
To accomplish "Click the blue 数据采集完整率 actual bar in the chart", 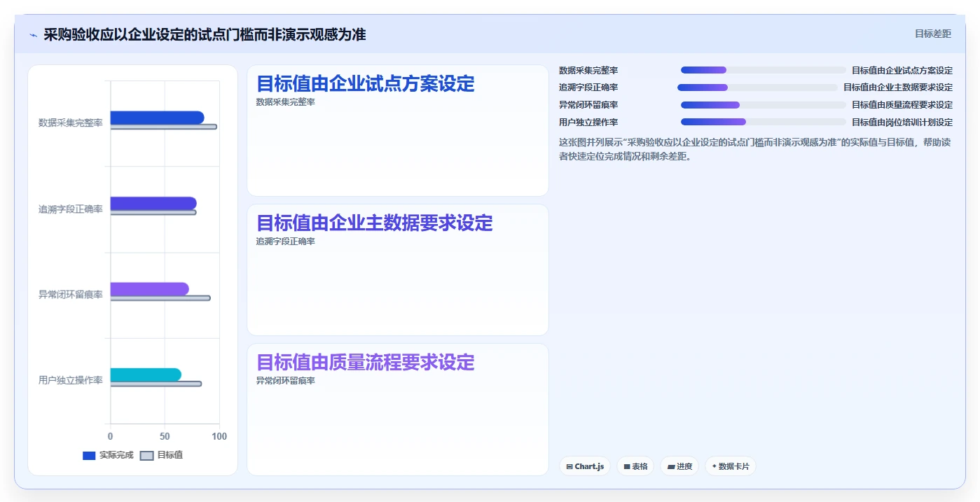I will tap(157, 118).
